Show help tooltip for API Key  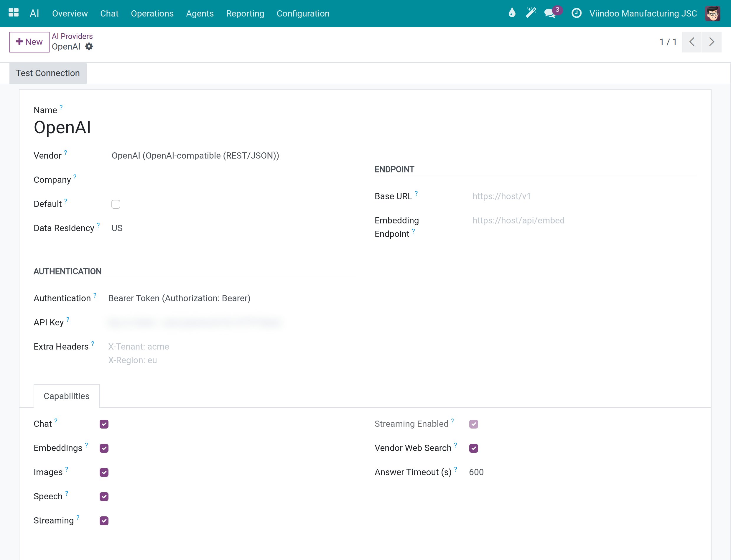pos(68,319)
